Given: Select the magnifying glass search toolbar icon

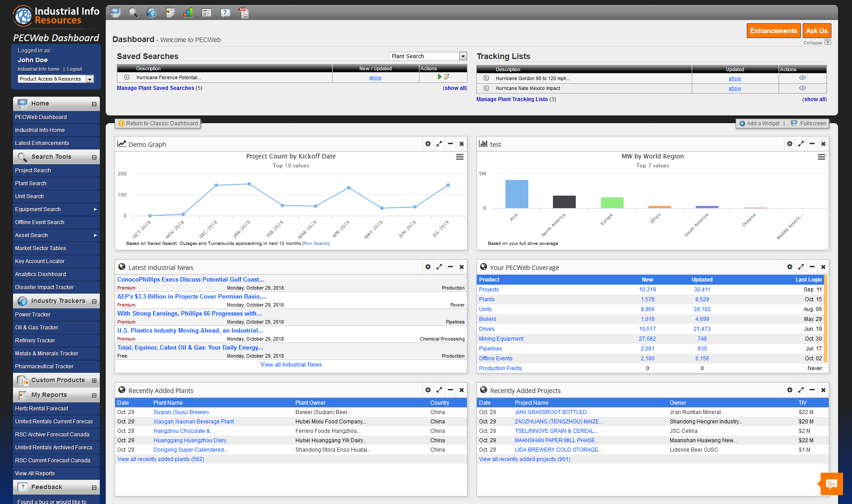Looking at the screenshot, I should pyautogui.click(x=133, y=13).
